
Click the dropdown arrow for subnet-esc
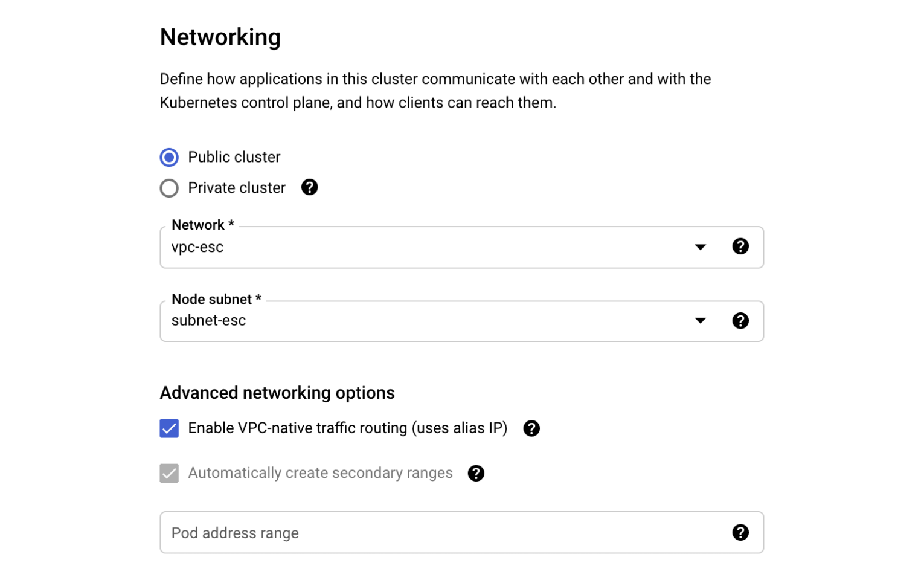pos(700,321)
